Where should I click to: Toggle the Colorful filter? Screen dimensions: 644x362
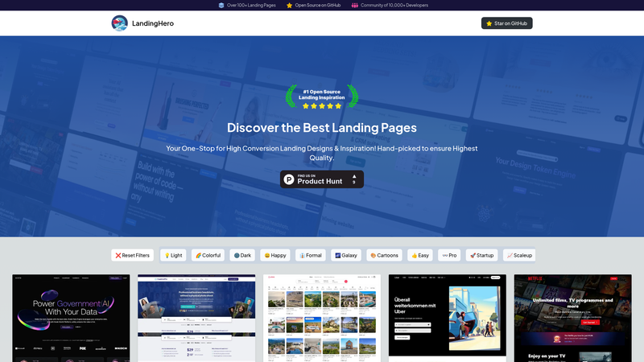coord(208,255)
